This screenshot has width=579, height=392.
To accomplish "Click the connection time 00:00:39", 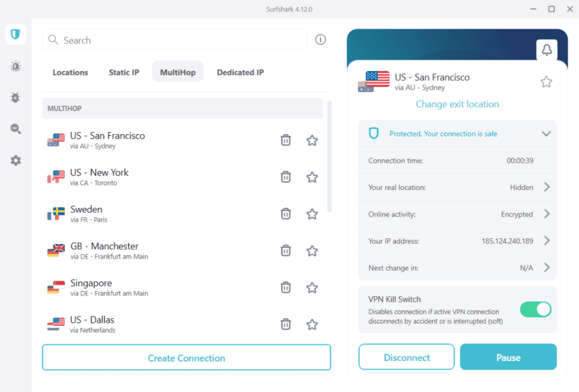I will click(x=520, y=161).
